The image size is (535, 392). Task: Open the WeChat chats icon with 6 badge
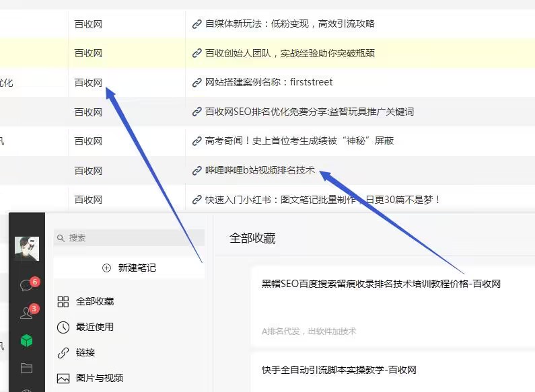pos(28,284)
